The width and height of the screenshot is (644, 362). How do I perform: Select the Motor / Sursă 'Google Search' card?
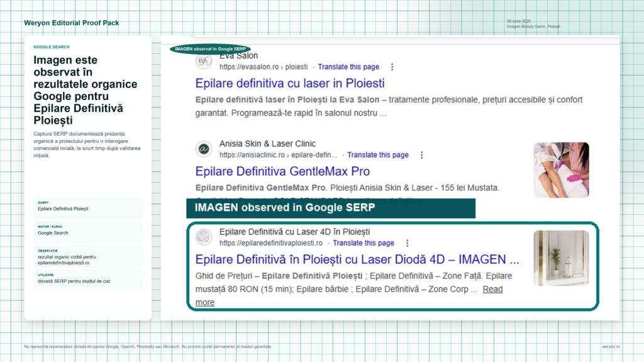point(88,232)
